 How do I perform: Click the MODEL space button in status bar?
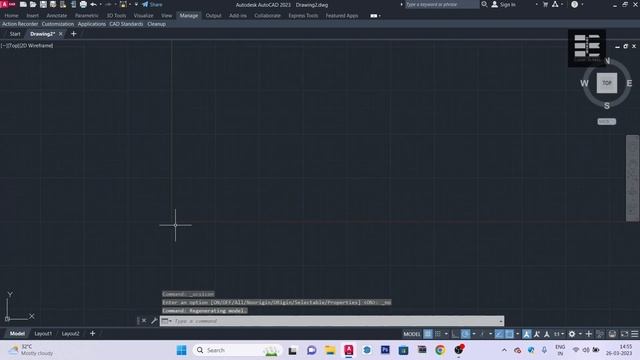pyautogui.click(x=412, y=334)
